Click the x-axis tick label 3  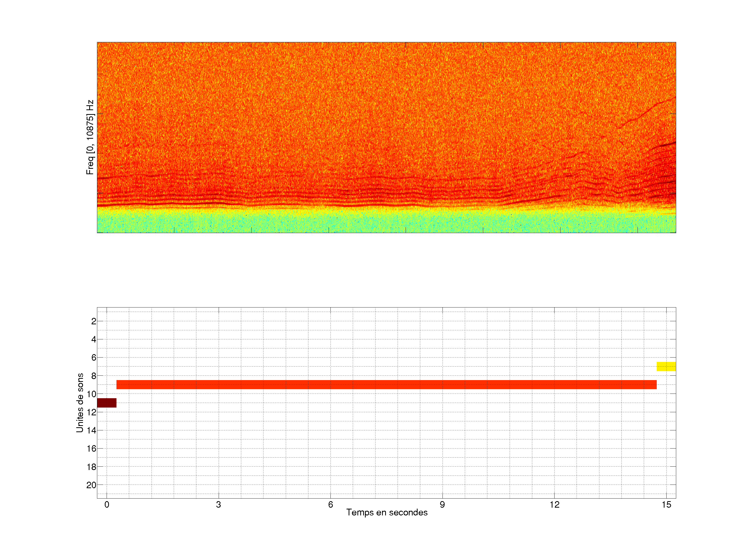click(218, 505)
